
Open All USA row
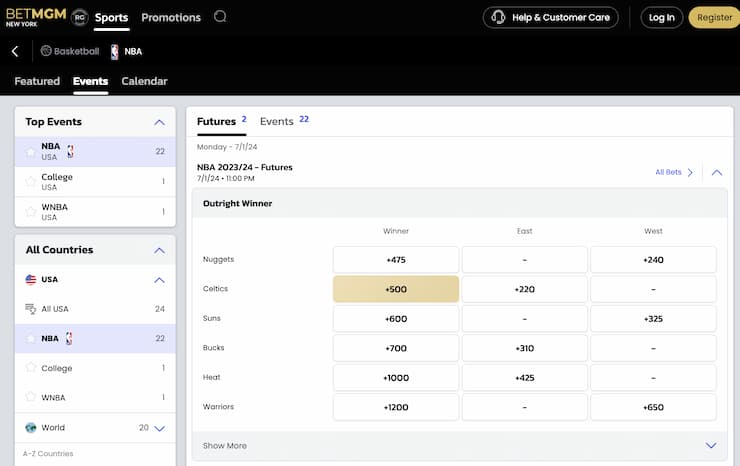coord(95,309)
